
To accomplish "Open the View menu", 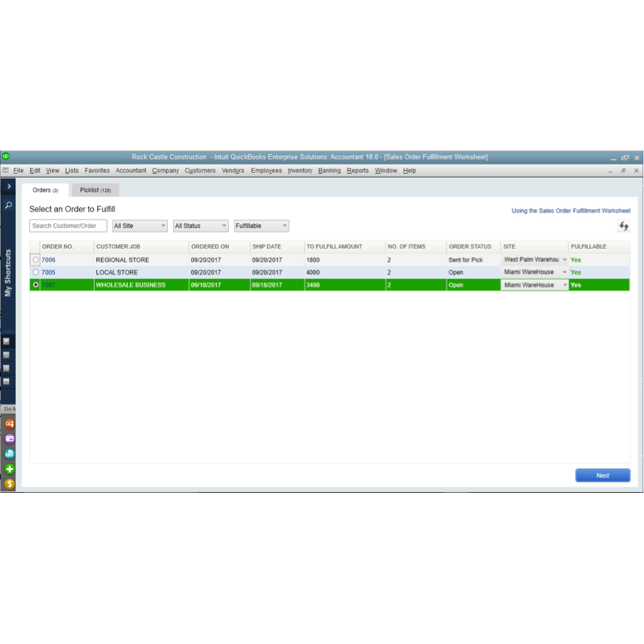I will (x=53, y=171).
